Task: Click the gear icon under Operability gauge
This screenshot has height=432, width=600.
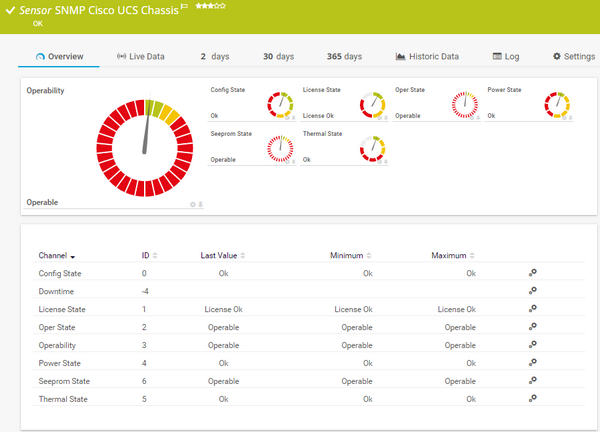Action: point(192,205)
